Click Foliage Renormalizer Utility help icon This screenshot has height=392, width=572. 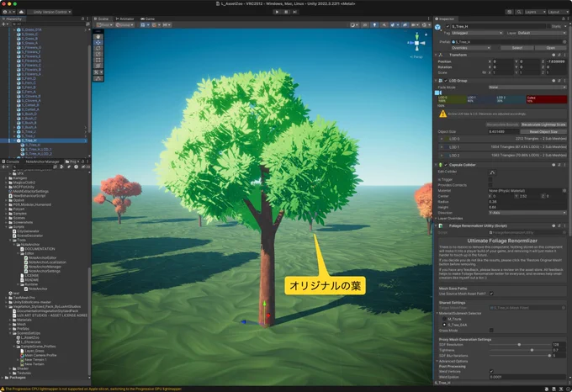point(553,225)
